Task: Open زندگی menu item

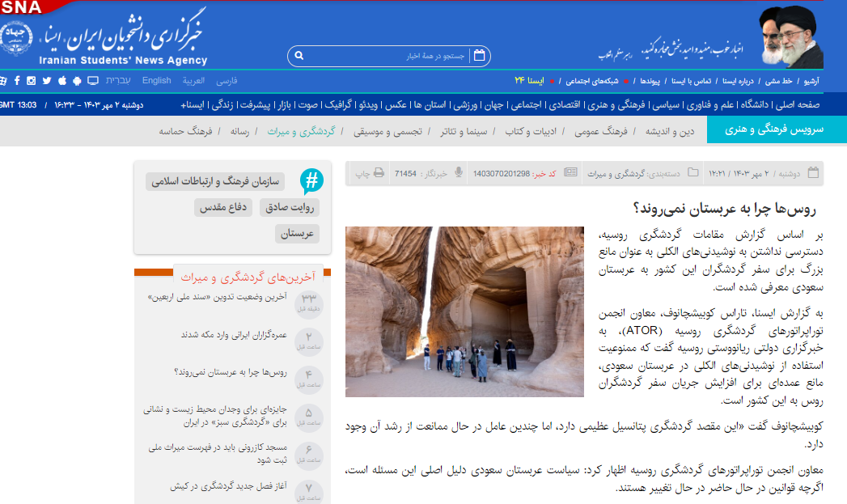Action: tap(222, 105)
